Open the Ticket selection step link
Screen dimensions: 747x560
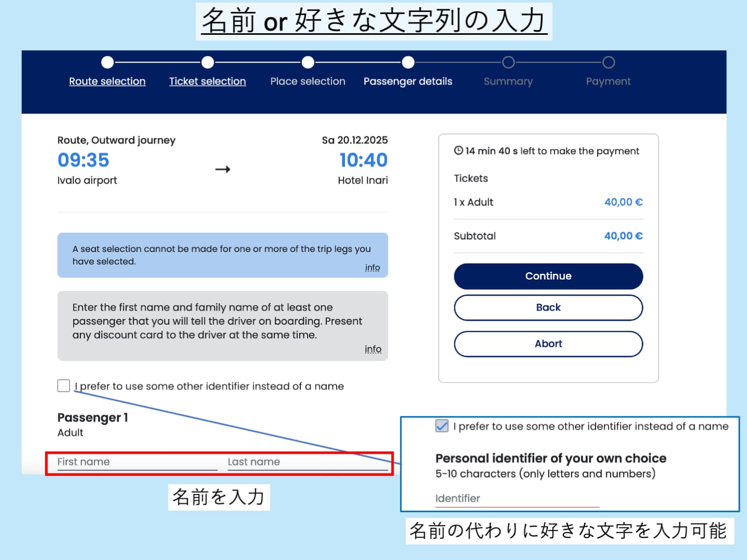(x=208, y=81)
